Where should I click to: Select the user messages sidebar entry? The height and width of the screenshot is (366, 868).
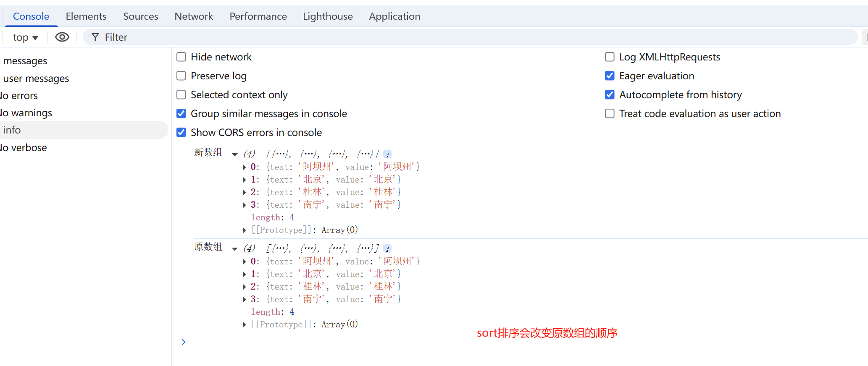(36, 78)
